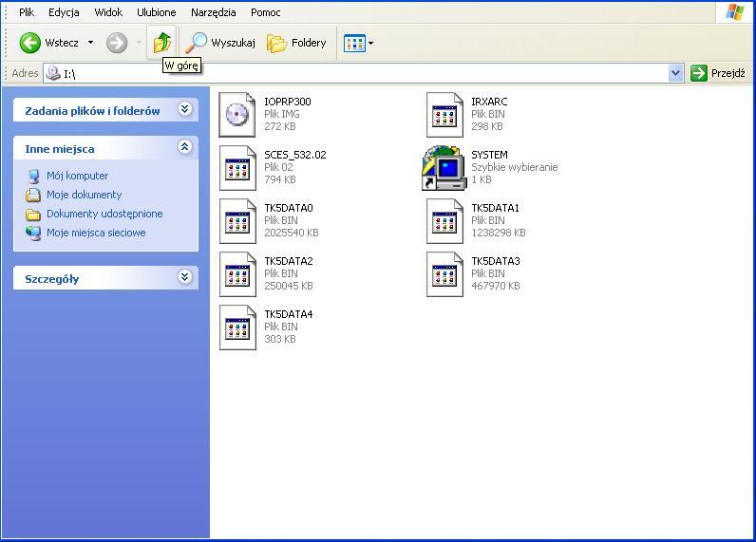Collapse the Inne miejsca panel

[184, 146]
